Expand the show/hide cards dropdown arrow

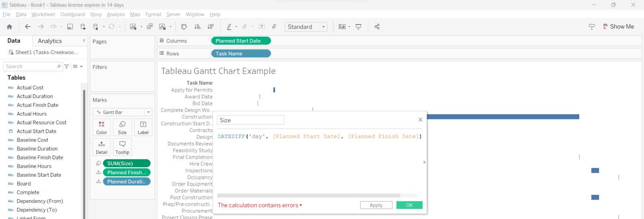349,27
